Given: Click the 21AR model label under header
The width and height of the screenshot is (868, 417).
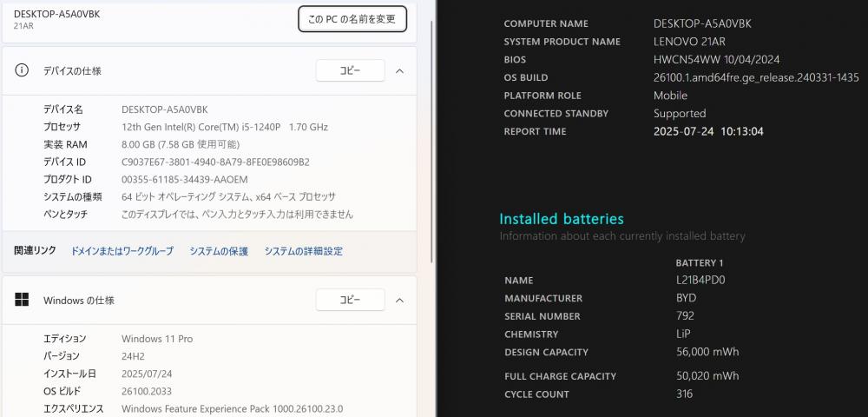Looking at the screenshot, I should pos(23,25).
